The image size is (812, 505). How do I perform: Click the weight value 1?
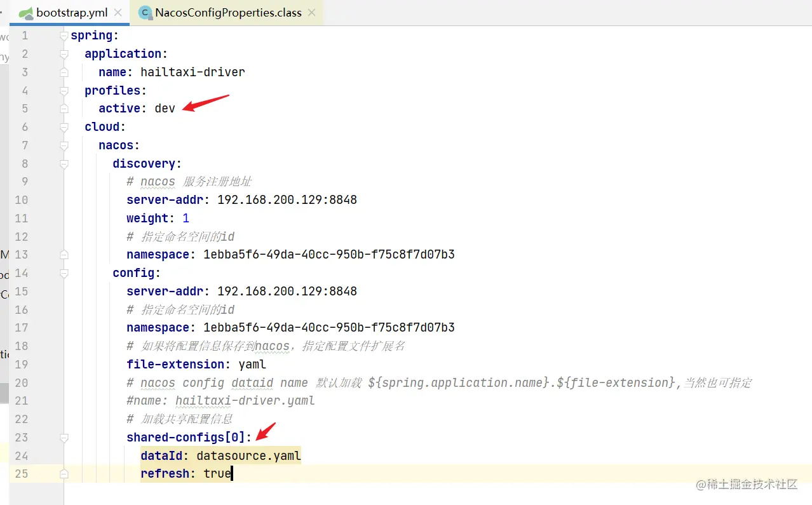click(186, 219)
